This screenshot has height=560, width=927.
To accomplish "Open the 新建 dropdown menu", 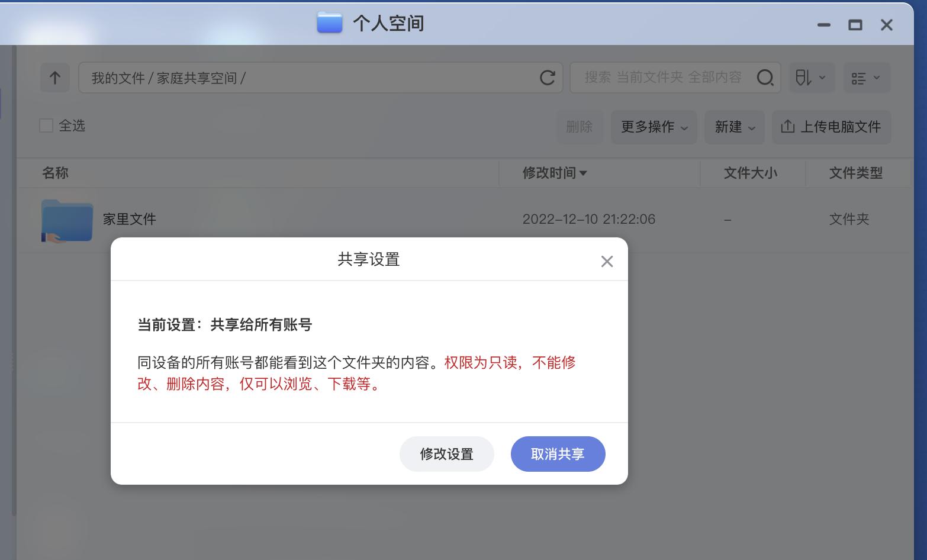I will 733,127.
